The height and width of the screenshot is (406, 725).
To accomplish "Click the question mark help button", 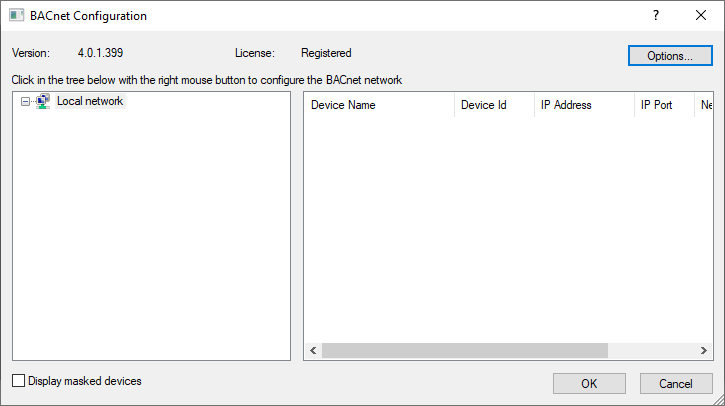I will click(x=656, y=16).
